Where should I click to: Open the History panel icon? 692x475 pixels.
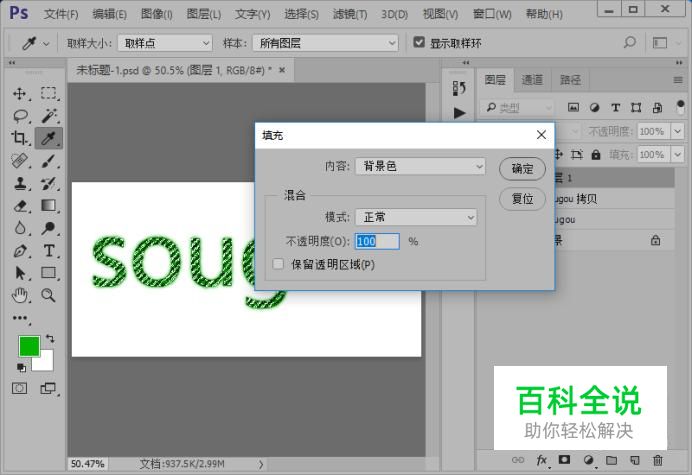(x=459, y=88)
